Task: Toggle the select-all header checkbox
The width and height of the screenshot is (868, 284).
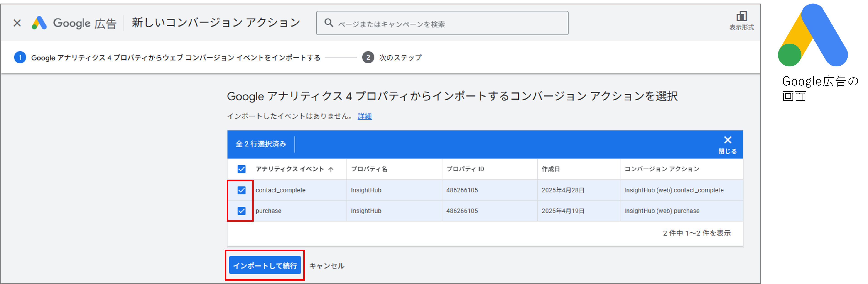Action: coord(241,169)
